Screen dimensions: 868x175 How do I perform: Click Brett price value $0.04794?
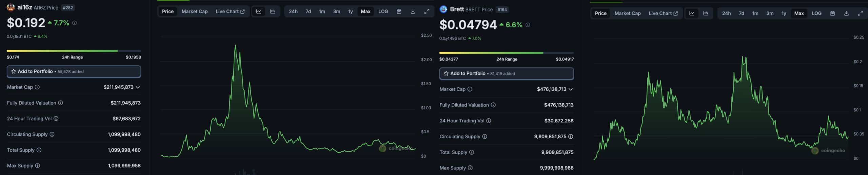468,25
